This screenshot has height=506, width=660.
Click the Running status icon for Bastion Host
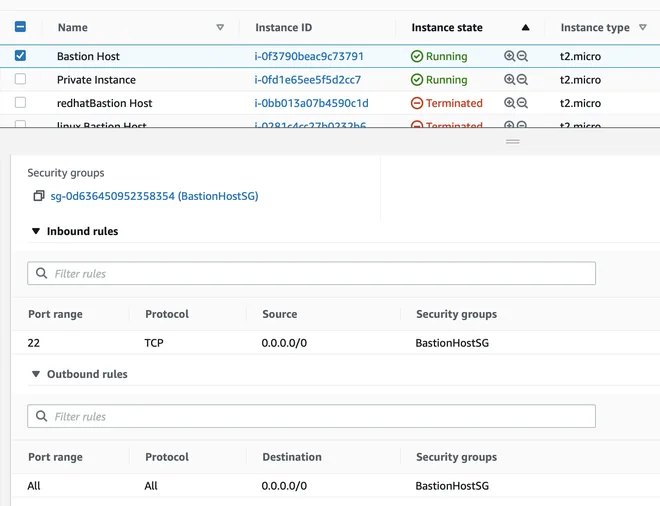(x=417, y=56)
